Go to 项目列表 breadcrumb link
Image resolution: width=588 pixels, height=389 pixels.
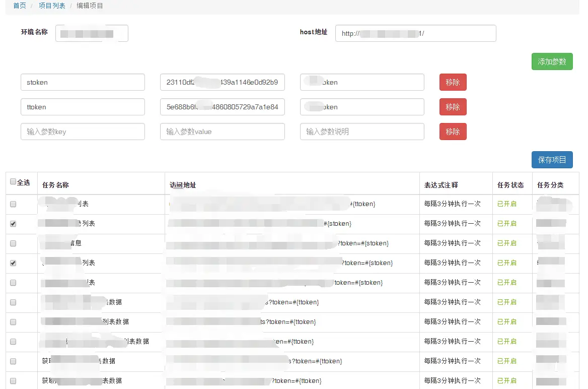pyautogui.click(x=52, y=6)
